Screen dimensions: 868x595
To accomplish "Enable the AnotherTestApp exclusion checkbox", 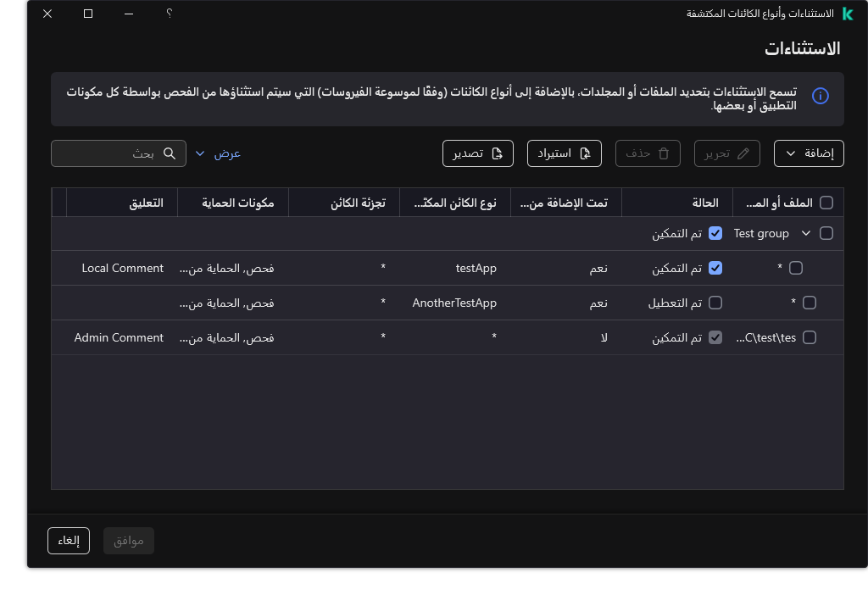I will 715,303.
